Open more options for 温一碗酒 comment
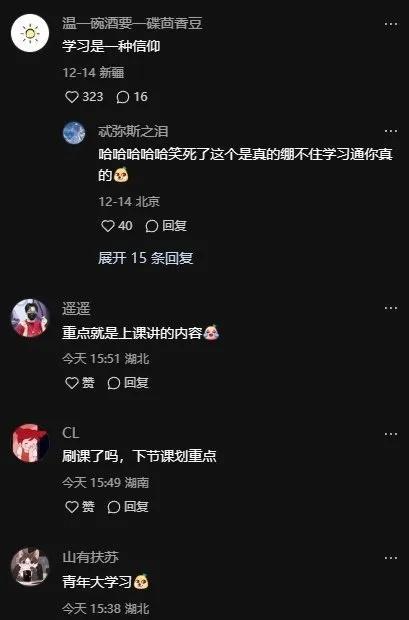 click(391, 25)
